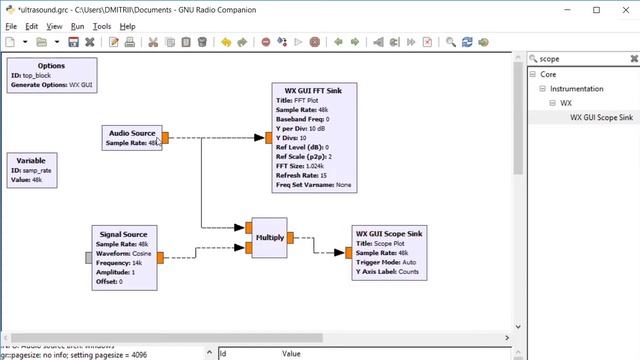Collapse the WX tree node
The height and width of the screenshot is (360, 640).
[x=552, y=103]
